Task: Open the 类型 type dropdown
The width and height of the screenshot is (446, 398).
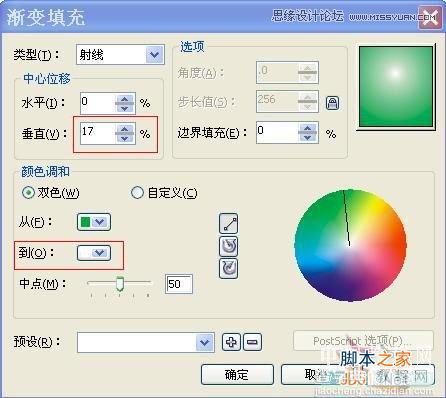Action: click(155, 54)
